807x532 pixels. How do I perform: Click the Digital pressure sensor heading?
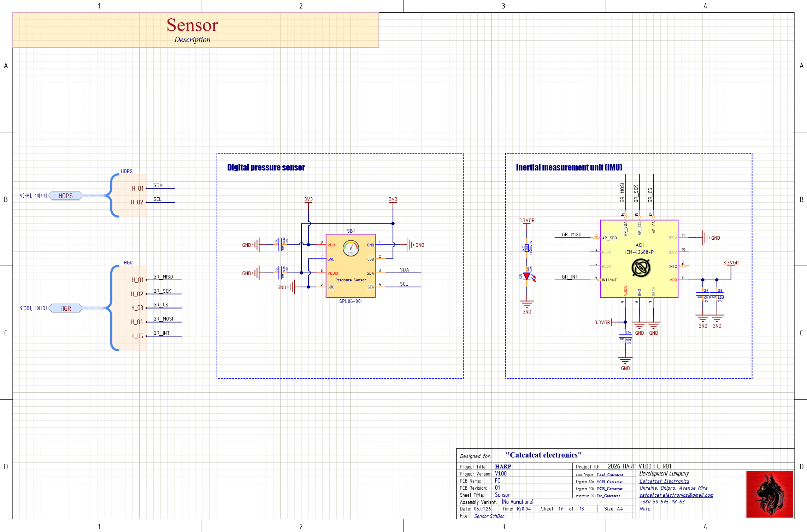[x=266, y=167]
